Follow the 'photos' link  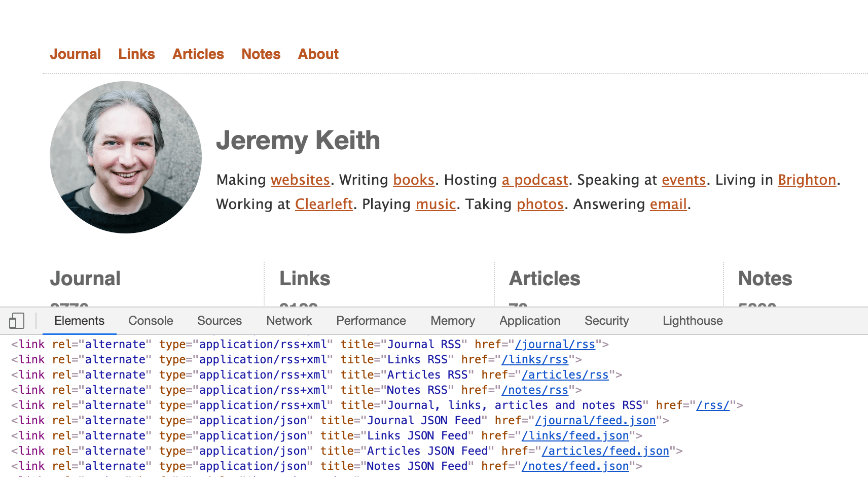540,204
